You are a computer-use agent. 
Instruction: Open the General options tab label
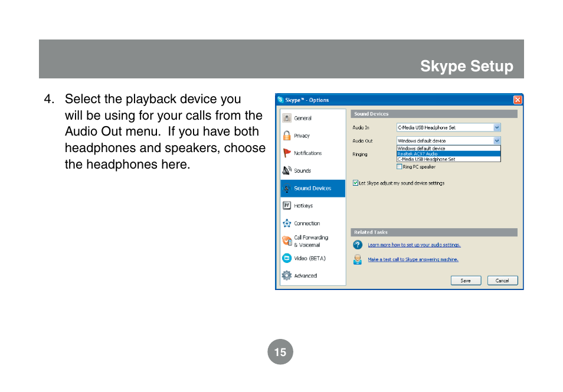coord(303,118)
